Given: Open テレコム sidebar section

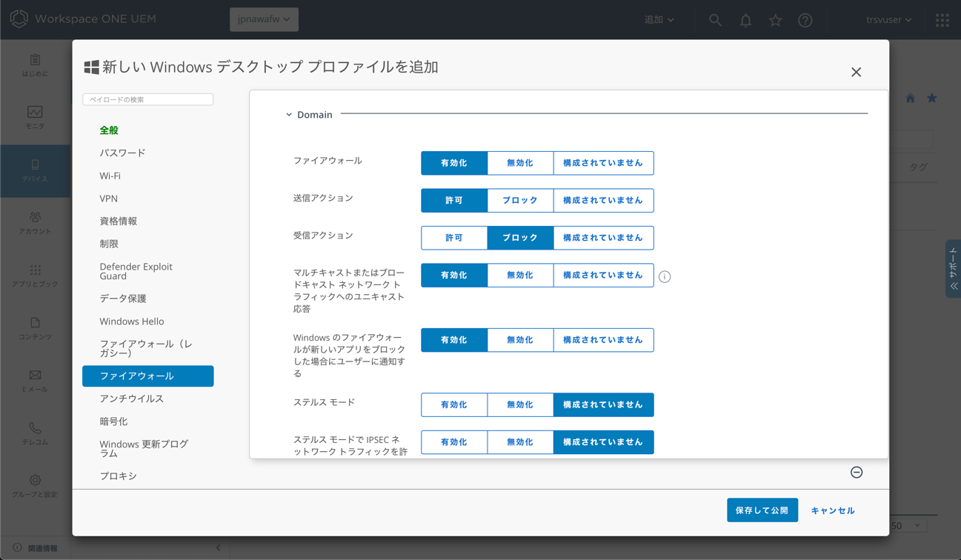Looking at the screenshot, I should click(35, 433).
